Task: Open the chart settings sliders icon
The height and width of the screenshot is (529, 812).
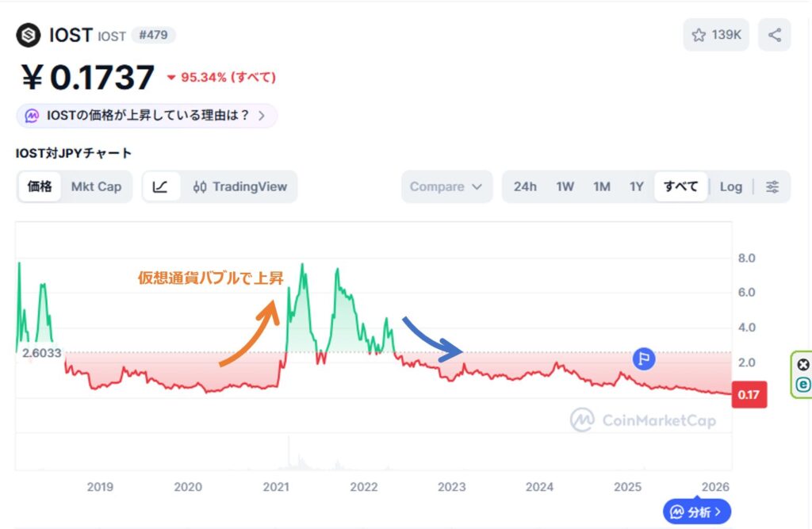Action: pos(772,186)
